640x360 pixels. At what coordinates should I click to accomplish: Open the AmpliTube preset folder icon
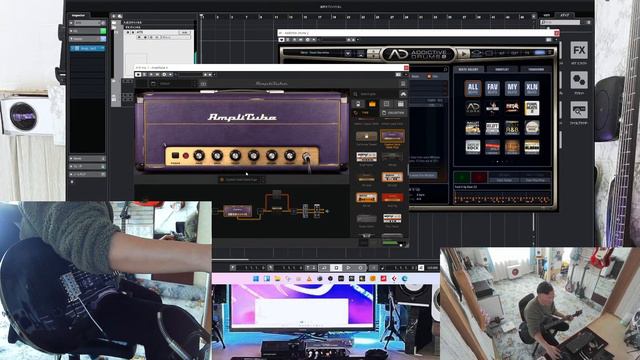click(x=153, y=84)
